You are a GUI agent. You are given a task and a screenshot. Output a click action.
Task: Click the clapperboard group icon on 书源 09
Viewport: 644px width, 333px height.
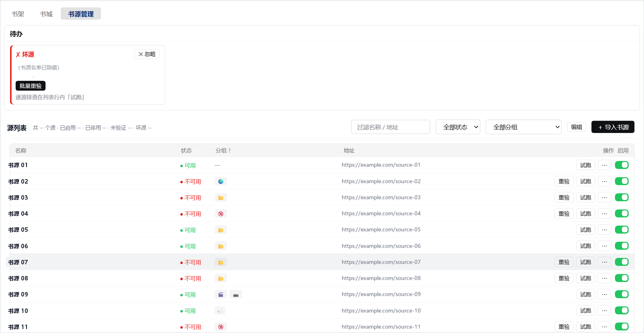click(x=221, y=294)
